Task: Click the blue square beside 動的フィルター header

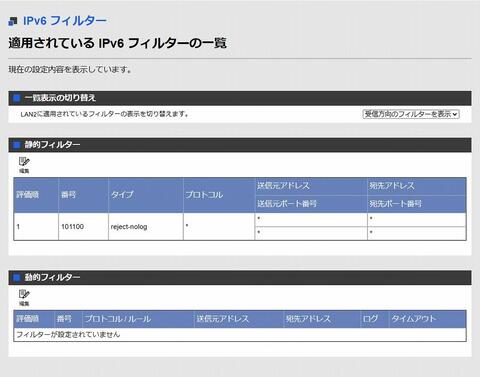Action: [17, 277]
